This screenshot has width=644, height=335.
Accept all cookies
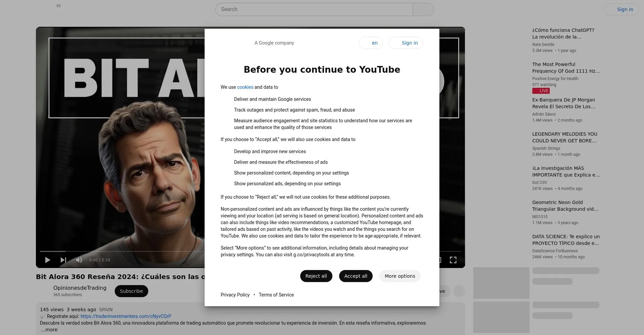pyautogui.click(x=356, y=276)
